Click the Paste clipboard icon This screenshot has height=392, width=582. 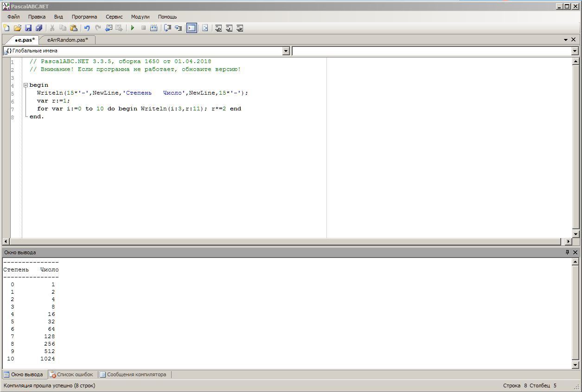click(73, 28)
